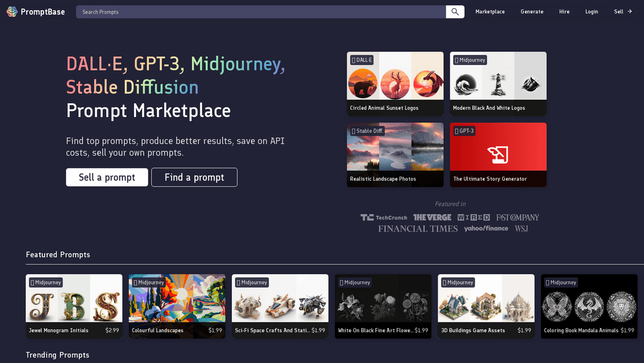Click the PromptBase brain logo icon
The height and width of the screenshot is (363, 644).
[x=12, y=11]
